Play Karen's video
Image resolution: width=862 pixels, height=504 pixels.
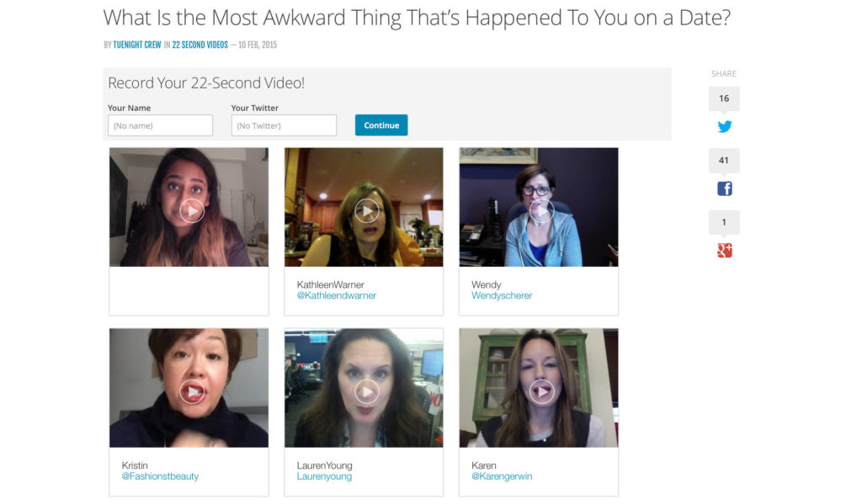tap(541, 392)
